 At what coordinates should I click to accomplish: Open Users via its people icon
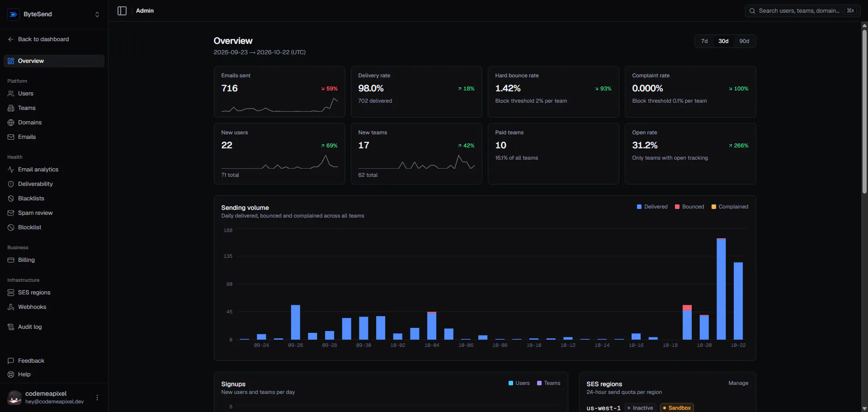point(11,94)
